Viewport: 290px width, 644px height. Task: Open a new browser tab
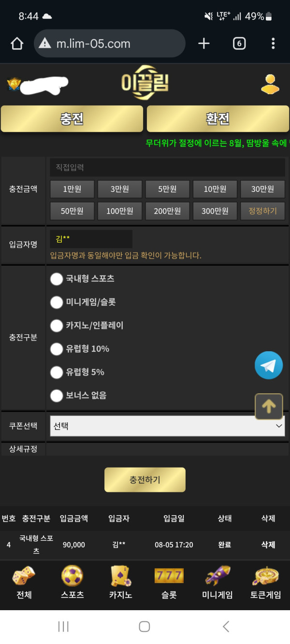[x=204, y=44]
